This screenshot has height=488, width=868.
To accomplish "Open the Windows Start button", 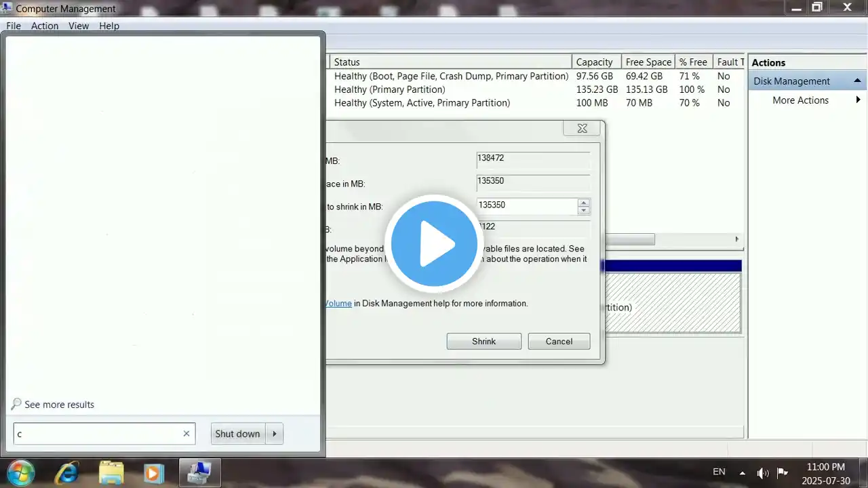I will (x=22, y=472).
